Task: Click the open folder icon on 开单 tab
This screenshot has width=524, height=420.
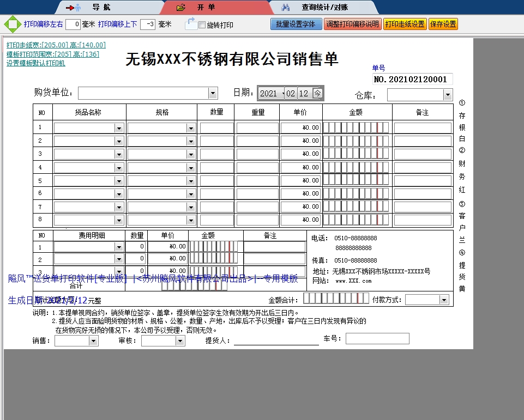Action: (x=181, y=8)
